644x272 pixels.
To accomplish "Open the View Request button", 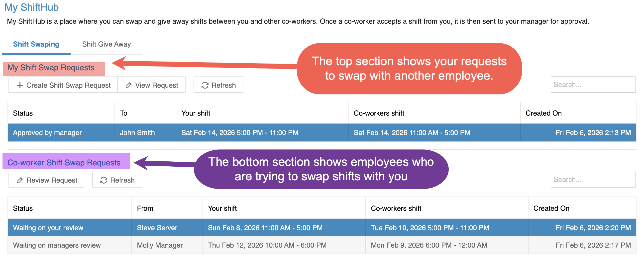I will (x=151, y=85).
